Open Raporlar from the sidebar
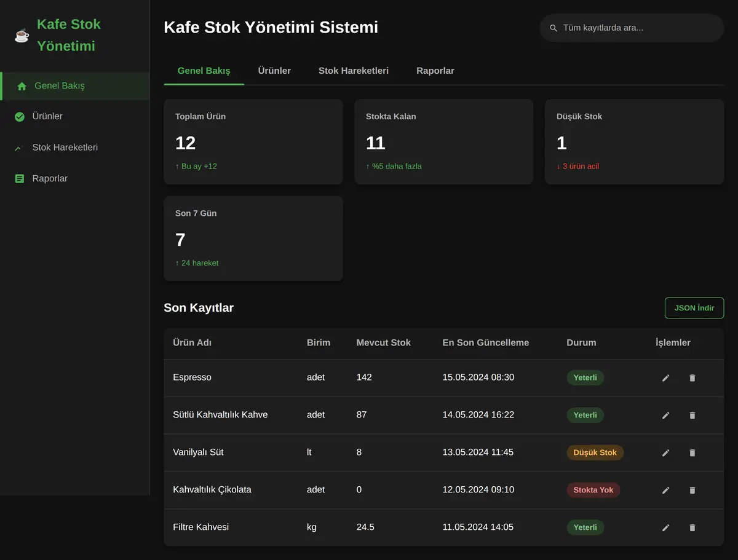 [75, 179]
